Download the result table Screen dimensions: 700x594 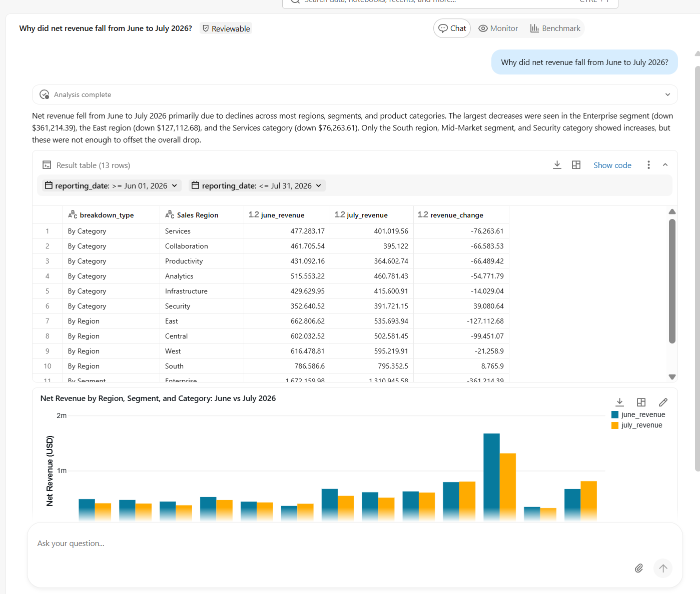557,165
